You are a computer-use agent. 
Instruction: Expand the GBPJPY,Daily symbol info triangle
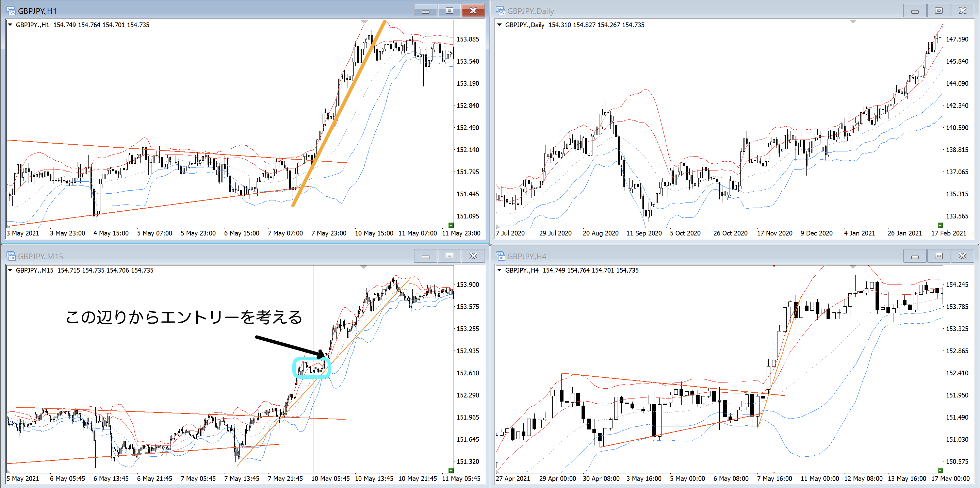500,25
